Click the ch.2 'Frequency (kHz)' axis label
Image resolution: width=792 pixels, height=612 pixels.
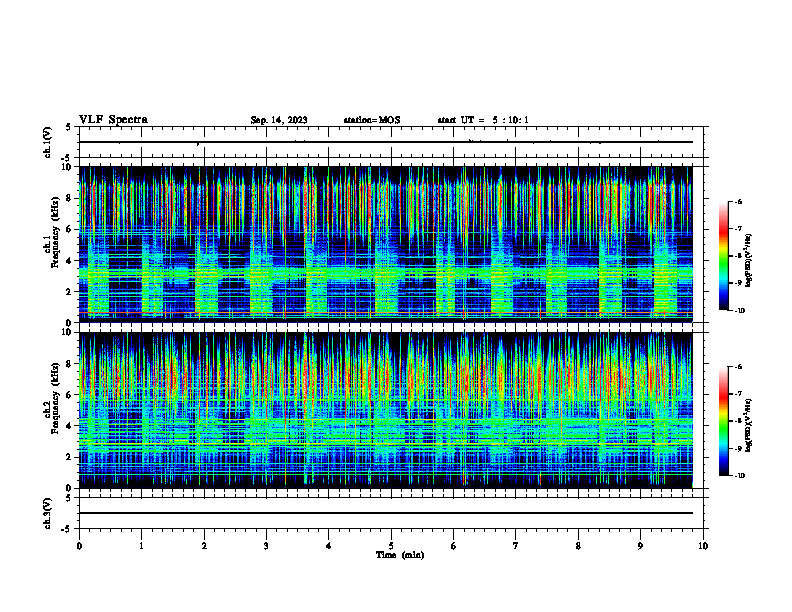click(x=55, y=397)
